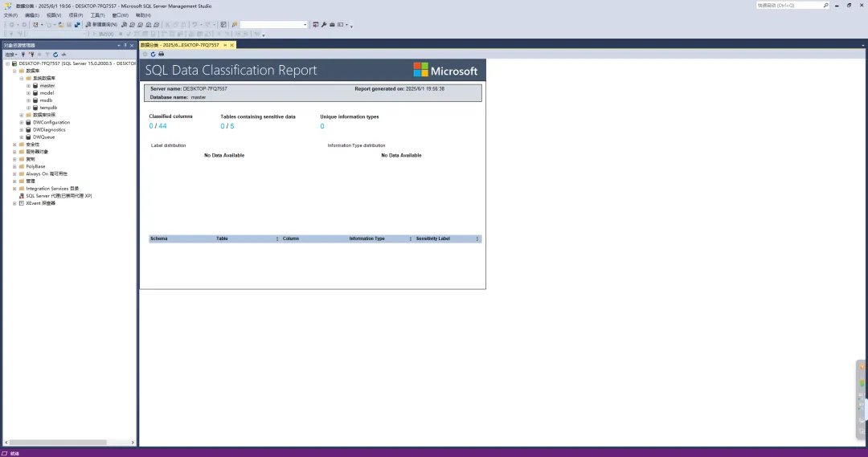This screenshot has width=868, height=457.
Task: Click the New Query (新建查询) toolbar button
Action: 101,24
